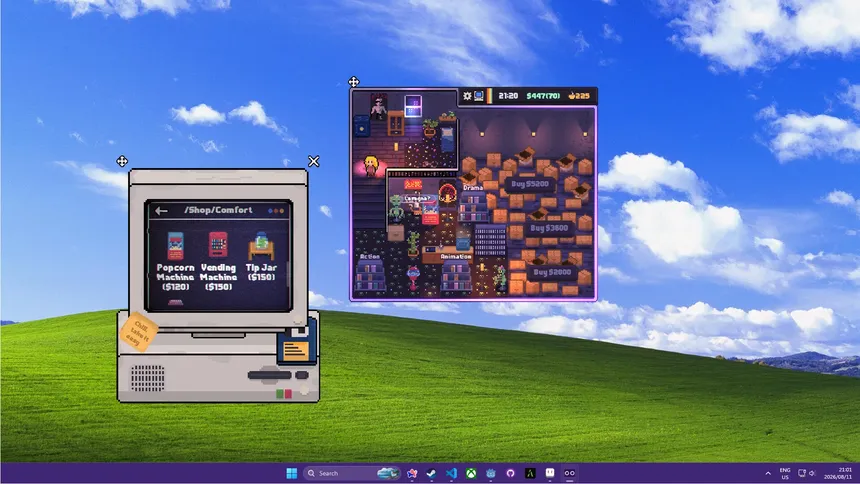
Task: Click the 225 popularity counter
Action: tap(579, 96)
